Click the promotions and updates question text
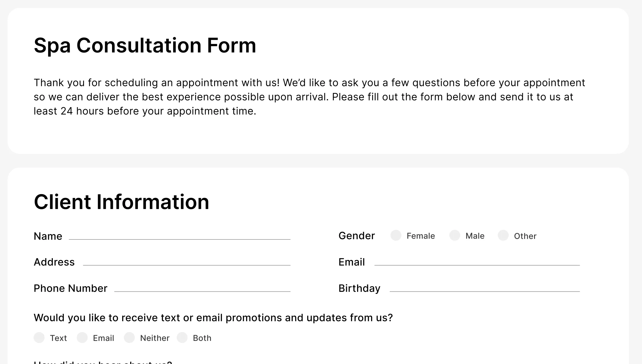642x364 pixels. 213,317
